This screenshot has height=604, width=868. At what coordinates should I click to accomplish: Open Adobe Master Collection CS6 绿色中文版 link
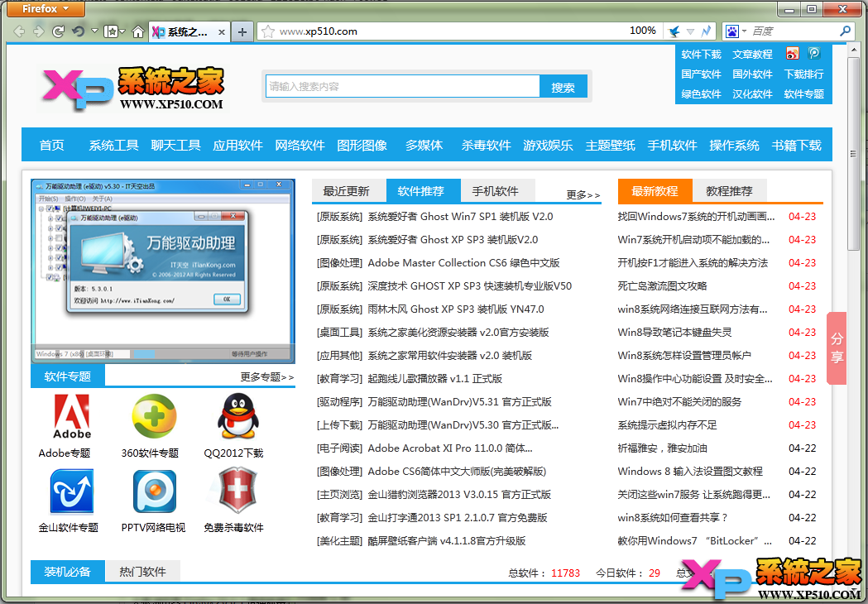pyautogui.click(x=464, y=263)
